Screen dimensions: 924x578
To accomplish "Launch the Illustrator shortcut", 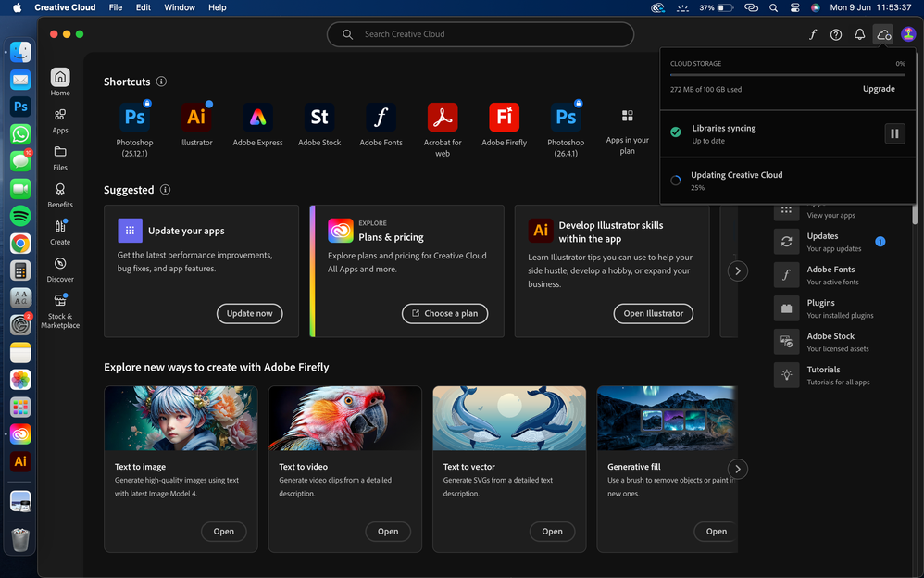I will point(196,124).
